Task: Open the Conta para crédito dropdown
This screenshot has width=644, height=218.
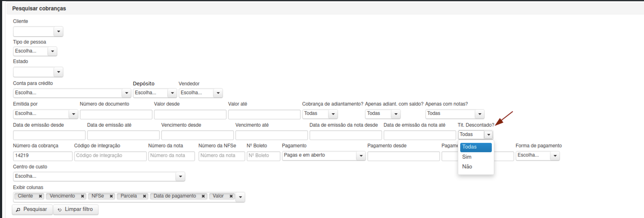Action: click(72, 93)
